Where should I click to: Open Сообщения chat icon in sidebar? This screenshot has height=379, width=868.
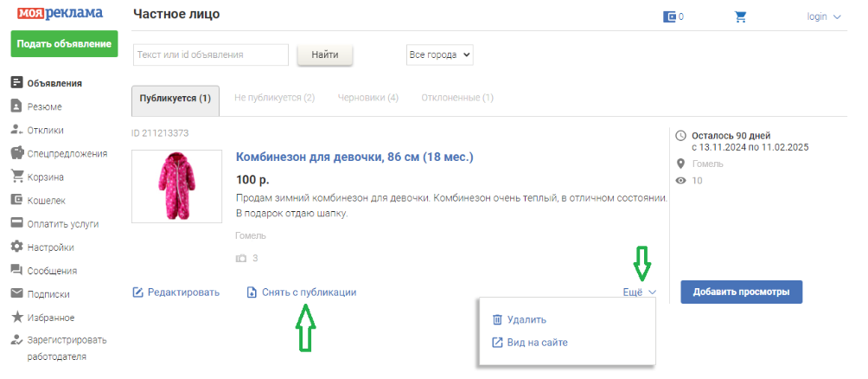(x=16, y=270)
